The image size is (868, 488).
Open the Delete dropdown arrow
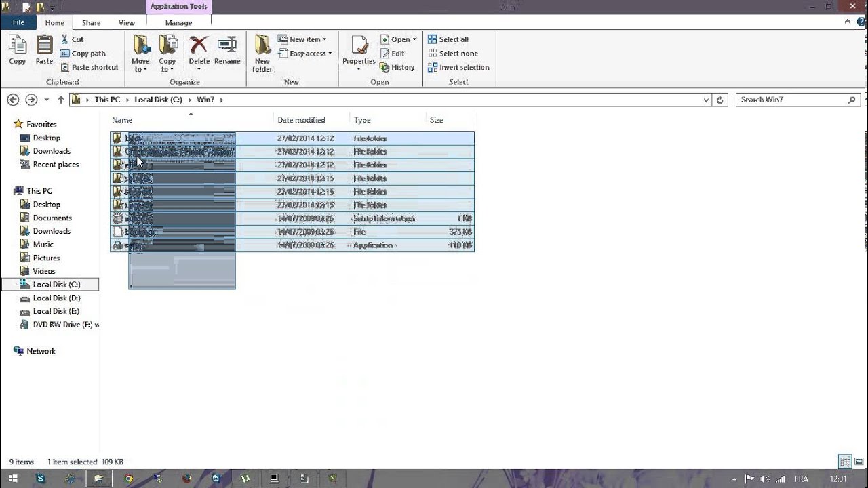pos(199,69)
